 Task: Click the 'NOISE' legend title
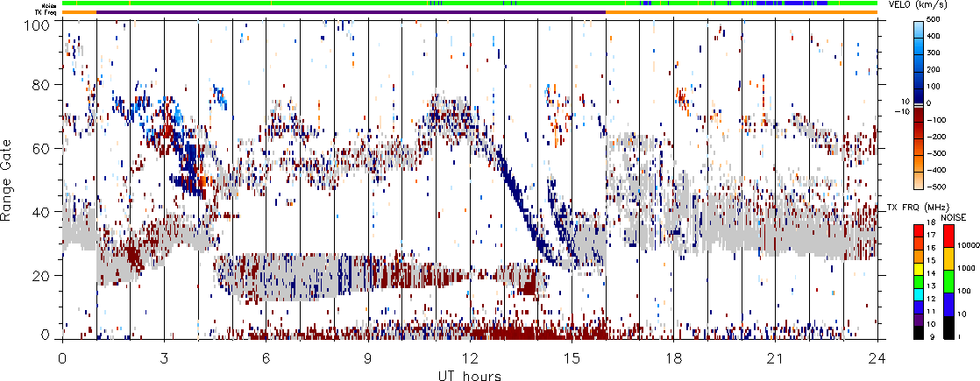click(x=954, y=216)
